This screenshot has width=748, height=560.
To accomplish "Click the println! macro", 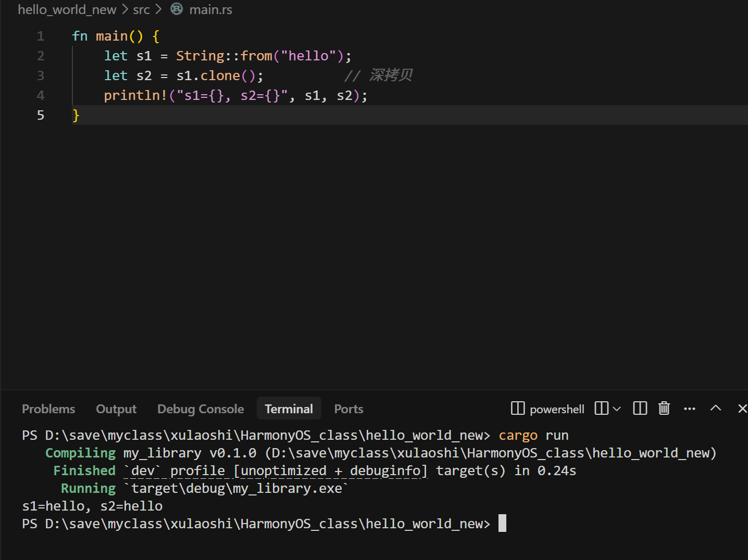I will click(x=135, y=95).
